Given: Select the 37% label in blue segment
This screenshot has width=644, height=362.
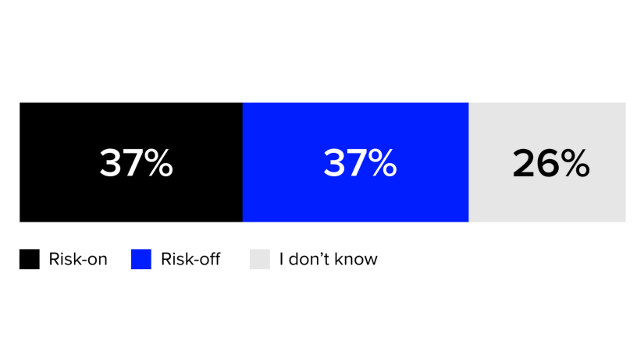Looking at the screenshot, I should (360, 163).
